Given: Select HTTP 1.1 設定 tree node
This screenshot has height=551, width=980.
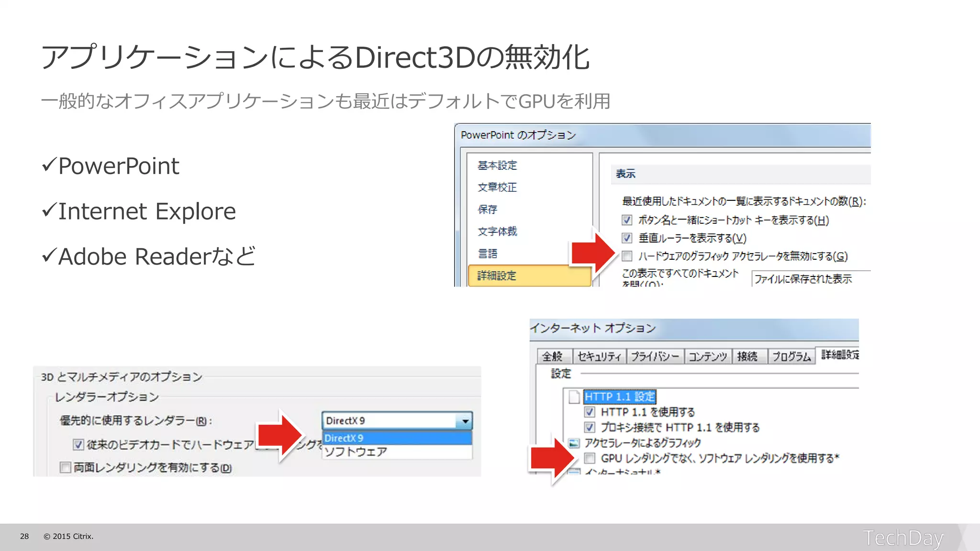Looking at the screenshot, I should click(x=620, y=397).
